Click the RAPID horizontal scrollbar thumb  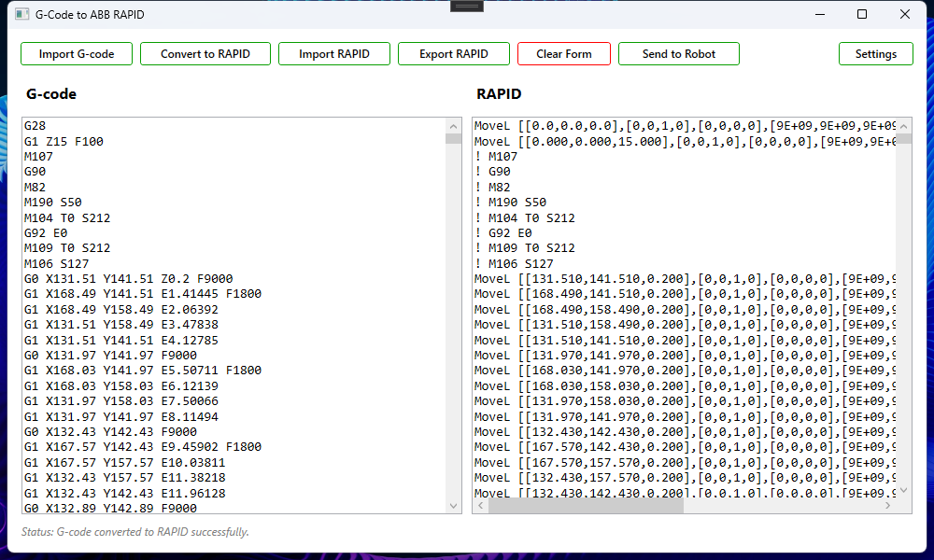tap(586, 505)
